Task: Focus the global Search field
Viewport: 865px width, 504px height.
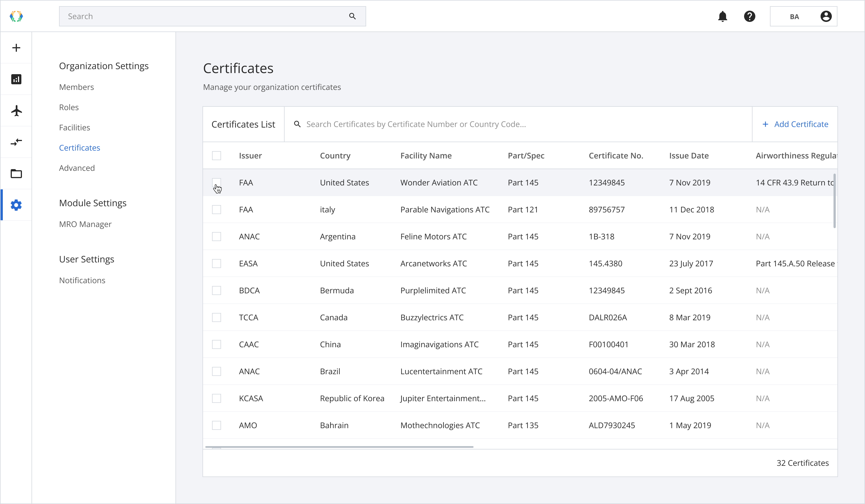Action: 213,16
